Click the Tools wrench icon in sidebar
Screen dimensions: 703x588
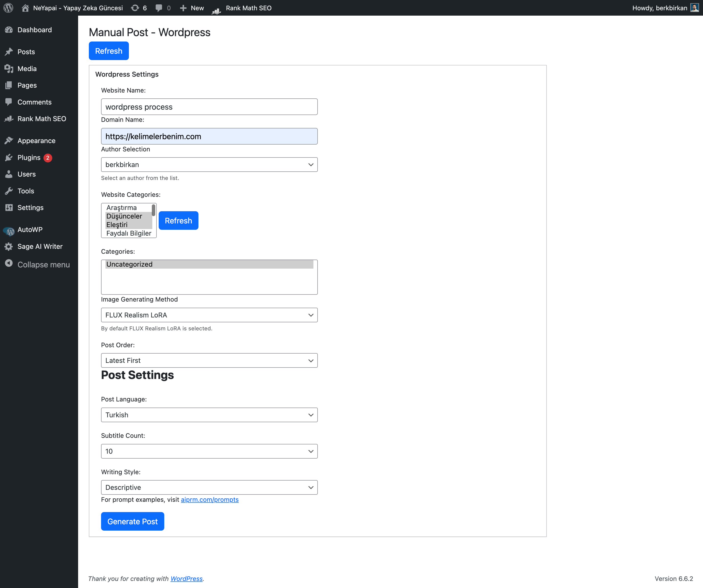coord(9,191)
